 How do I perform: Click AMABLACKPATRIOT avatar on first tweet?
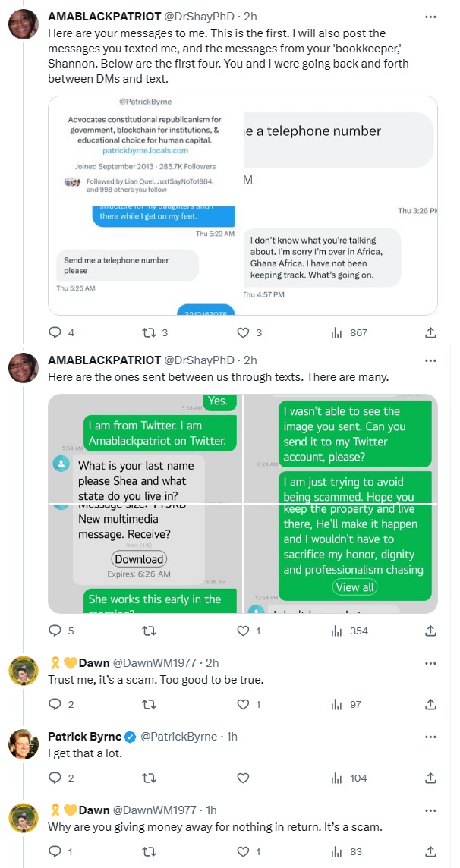point(24,24)
